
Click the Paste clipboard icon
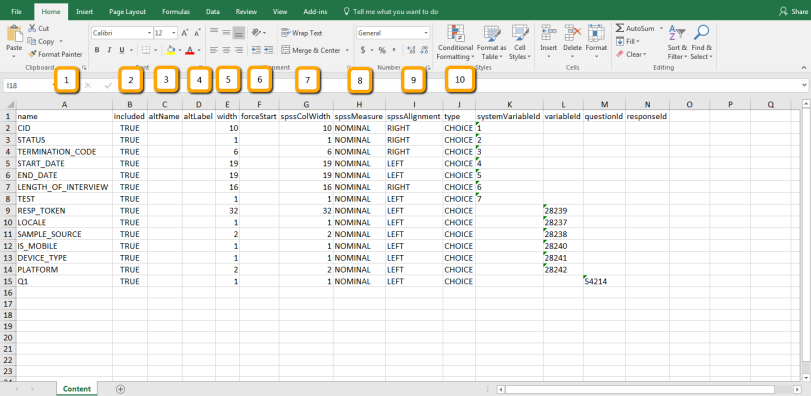14,35
